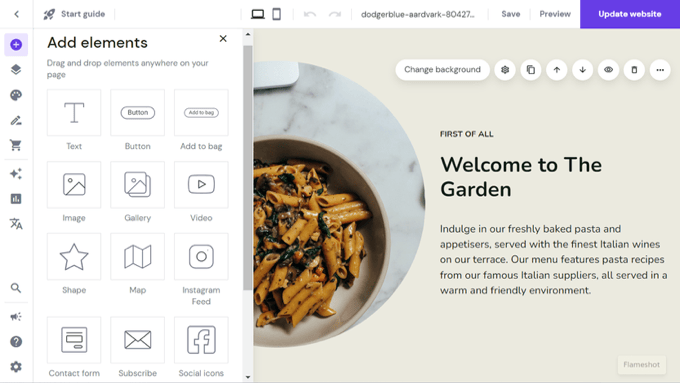The height and width of the screenshot is (383, 680).
Task: Click the dodgerblue-aardvark site name
Action: point(418,14)
